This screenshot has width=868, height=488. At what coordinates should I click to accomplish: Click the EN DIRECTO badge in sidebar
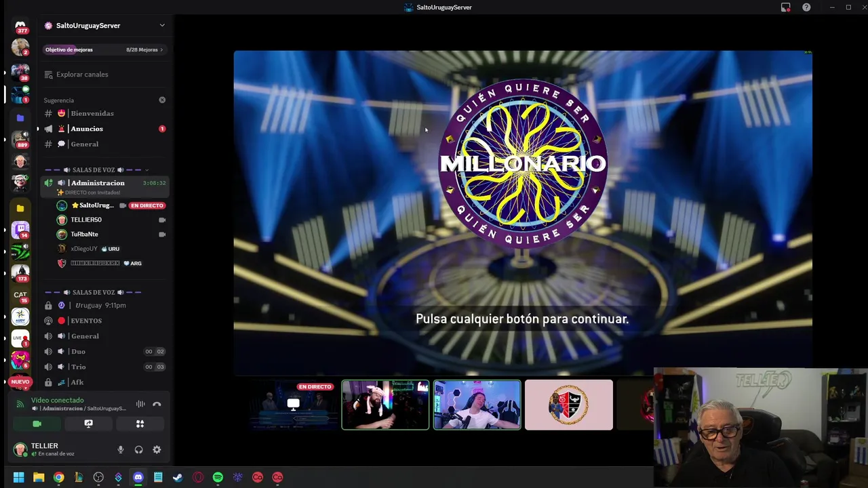[147, 205]
